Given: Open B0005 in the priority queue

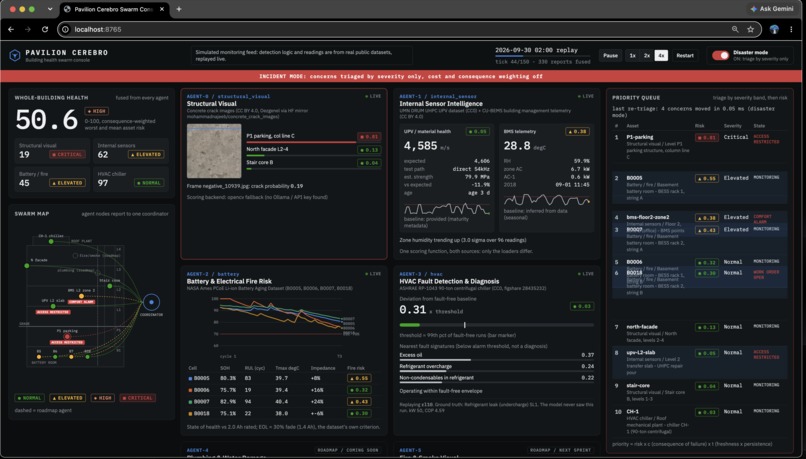Looking at the screenshot, I should [700, 188].
